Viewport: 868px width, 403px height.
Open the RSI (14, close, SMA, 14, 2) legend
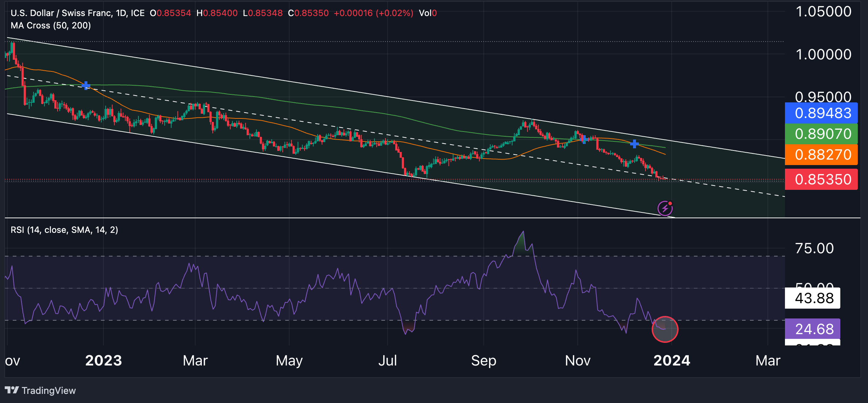click(64, 230)
